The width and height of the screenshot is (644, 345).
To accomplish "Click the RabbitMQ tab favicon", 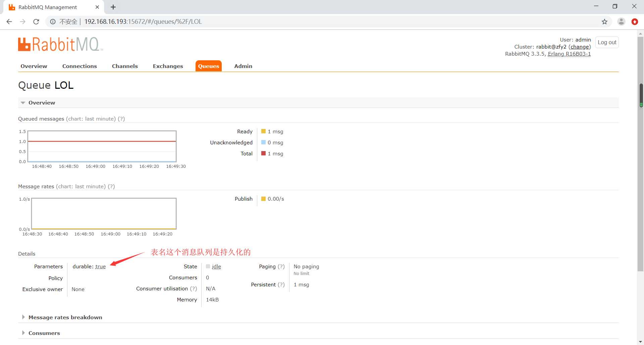I will [12, 7].
